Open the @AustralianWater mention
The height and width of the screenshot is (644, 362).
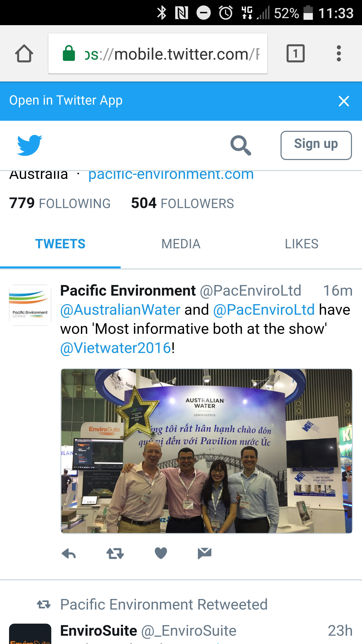pyautogui.click(x=120, y=310)
